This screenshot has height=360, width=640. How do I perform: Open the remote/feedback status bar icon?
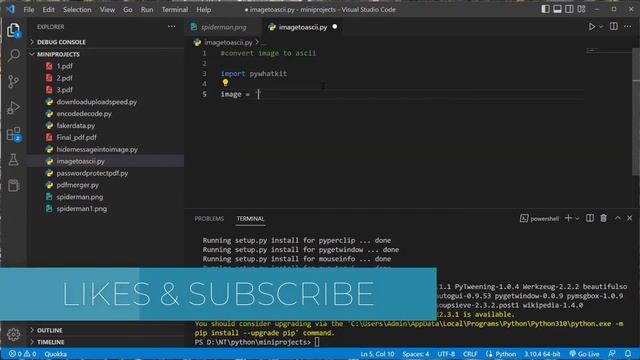(612, 354)
